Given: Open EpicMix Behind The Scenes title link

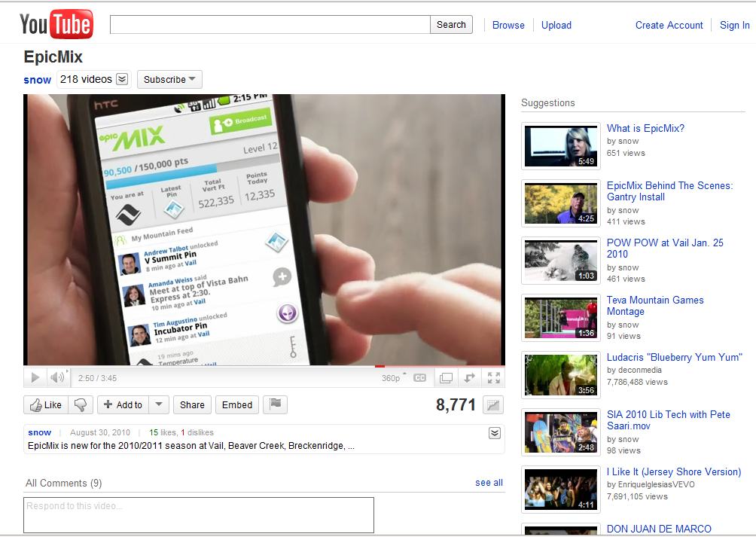Looking at the screenshot, I should [x=669, y=191].
